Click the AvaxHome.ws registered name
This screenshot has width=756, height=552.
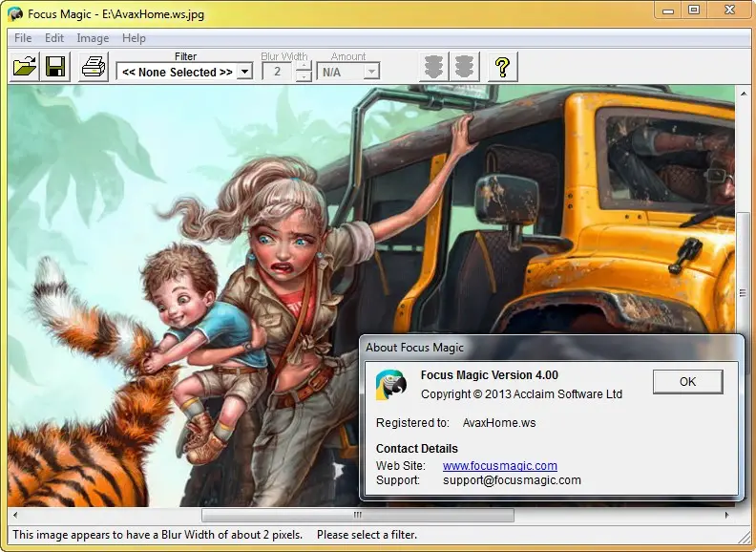pos(499,423)
